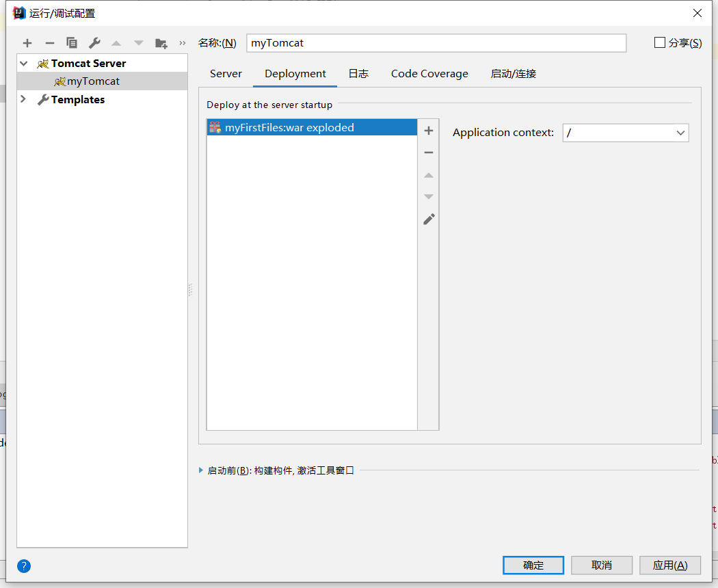Open the wrench edit templates icon
This screenshot has width=718, height=588.
[94, 43]
